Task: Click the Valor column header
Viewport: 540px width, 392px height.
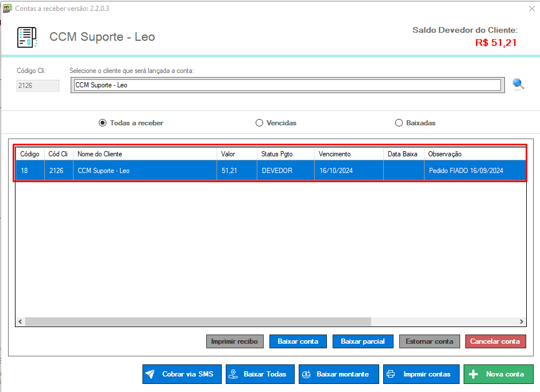Action: tap(236, 154)
